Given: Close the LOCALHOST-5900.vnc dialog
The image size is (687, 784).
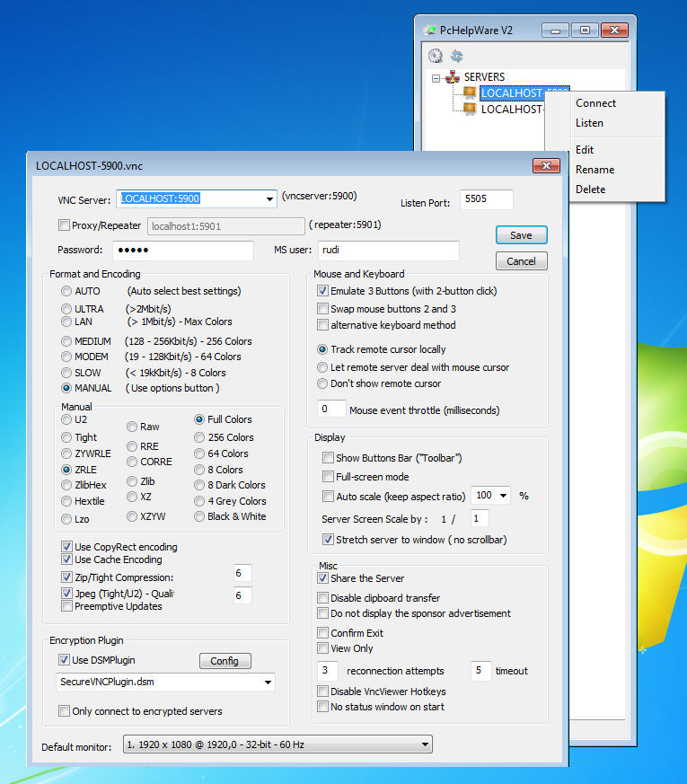Looking at the screenshot, I should pyautogui.click(x=546, y=165).
